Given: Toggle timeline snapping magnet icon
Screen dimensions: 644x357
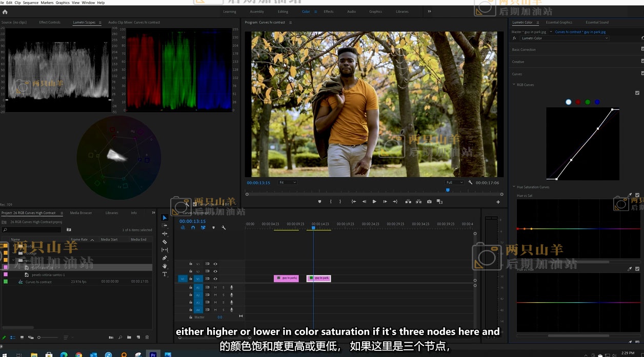Looking at the screenshot, I should tap(193, 227).
